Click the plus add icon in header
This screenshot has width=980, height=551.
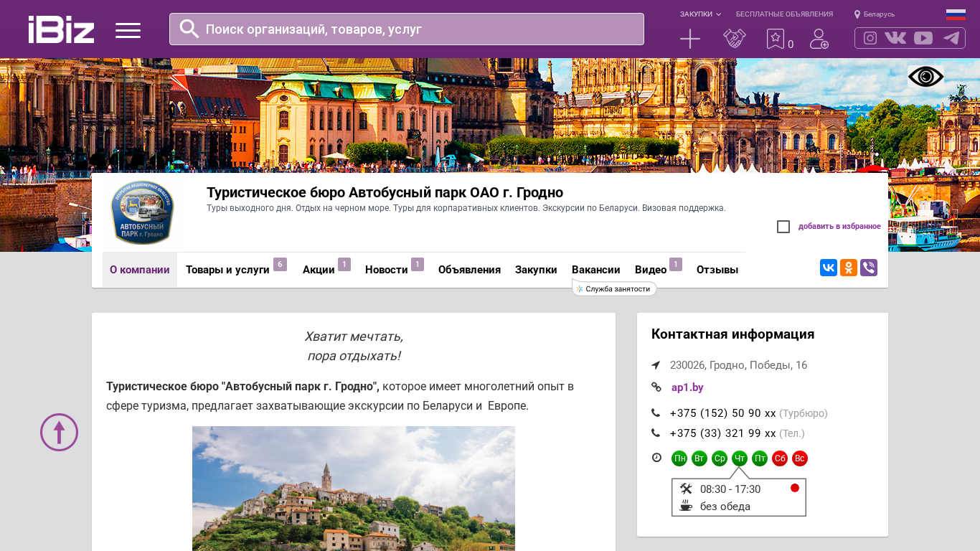tap(689, 39)
